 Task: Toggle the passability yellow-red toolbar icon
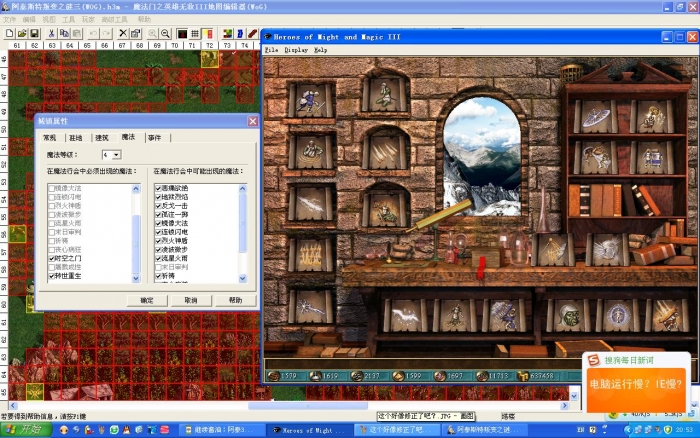click(x=208, y=33)
